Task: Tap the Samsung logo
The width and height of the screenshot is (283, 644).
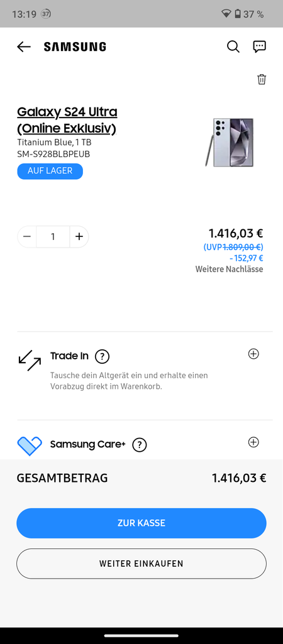Action: tap(75, 47)
